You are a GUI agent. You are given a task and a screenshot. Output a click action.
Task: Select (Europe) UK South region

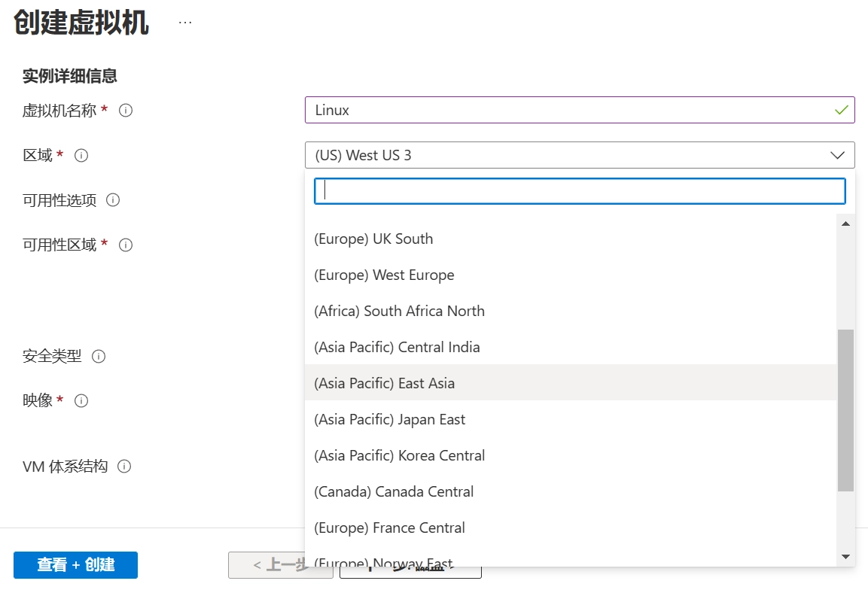click(x=570, y=239)
